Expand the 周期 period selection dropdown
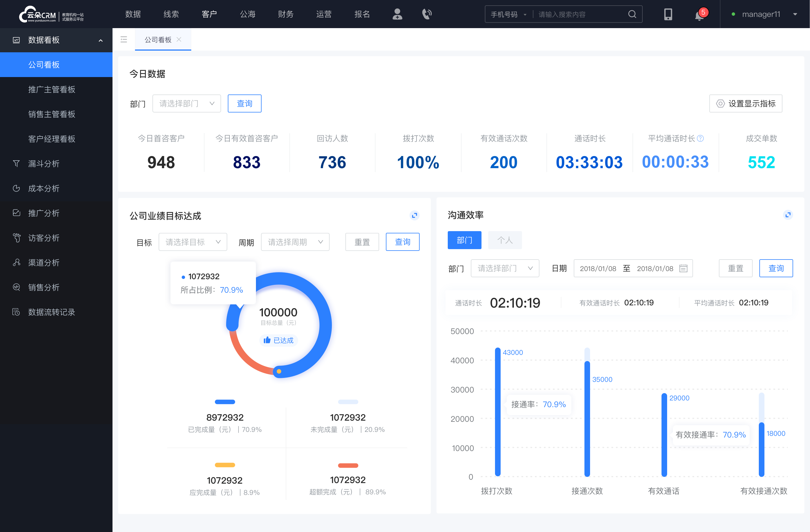Image resolution: width=810 pixels, height=532 pixels. pyautogui.click(x=294, y=241)
